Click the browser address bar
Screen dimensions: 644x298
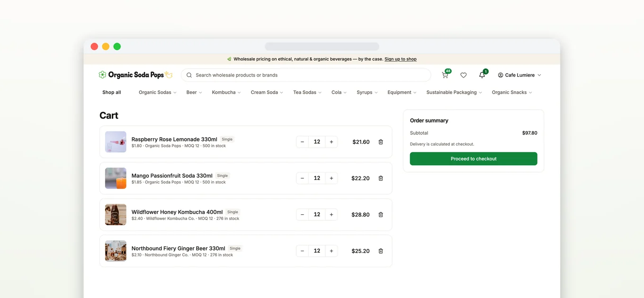click(322, 46)
